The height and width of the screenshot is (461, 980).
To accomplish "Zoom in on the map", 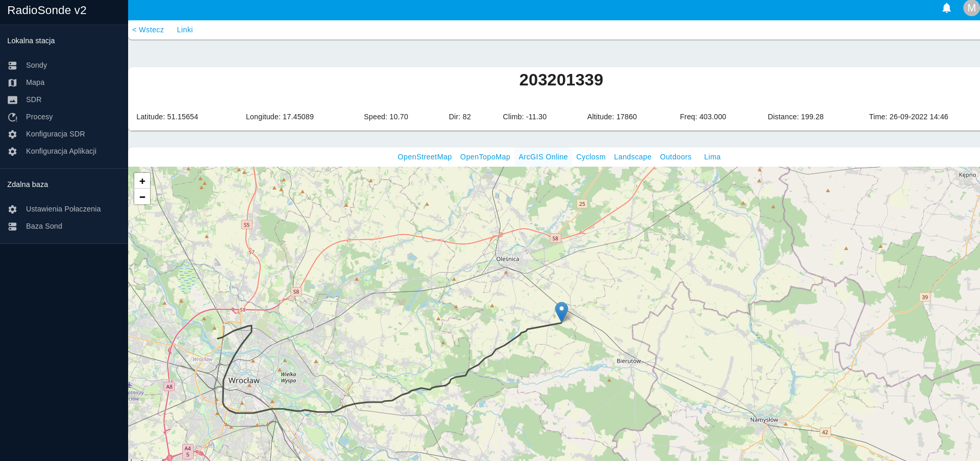I will pos(142,181).
